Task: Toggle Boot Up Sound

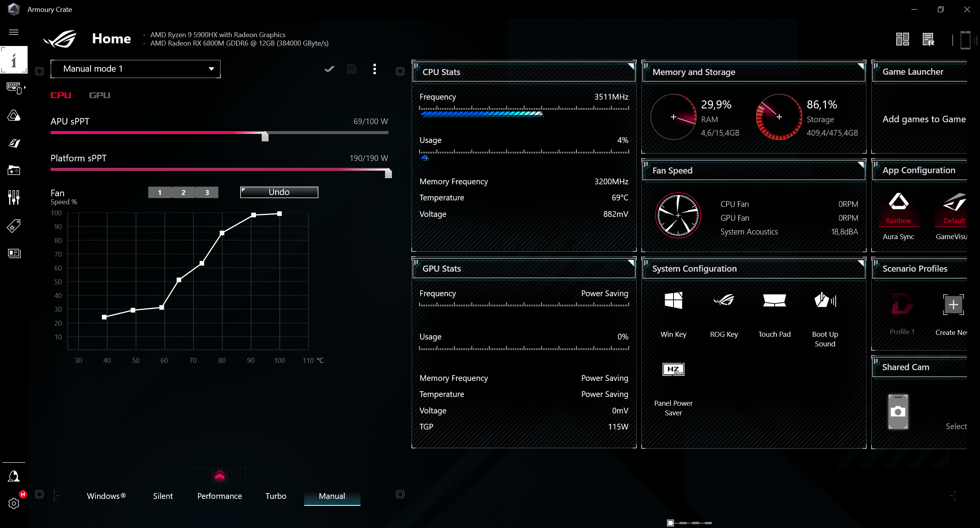Action: point(825,300)
